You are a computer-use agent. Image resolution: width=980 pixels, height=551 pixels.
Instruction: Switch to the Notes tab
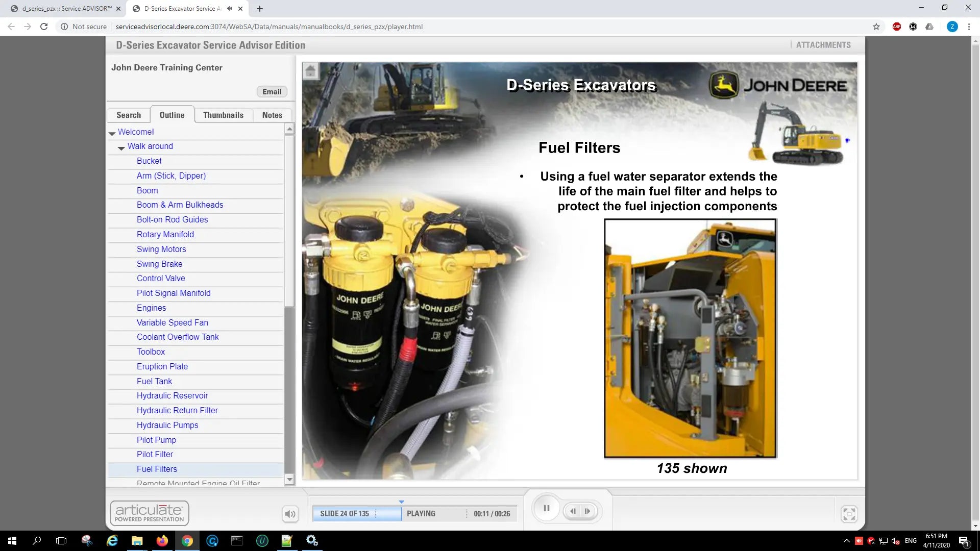point(272,114)
